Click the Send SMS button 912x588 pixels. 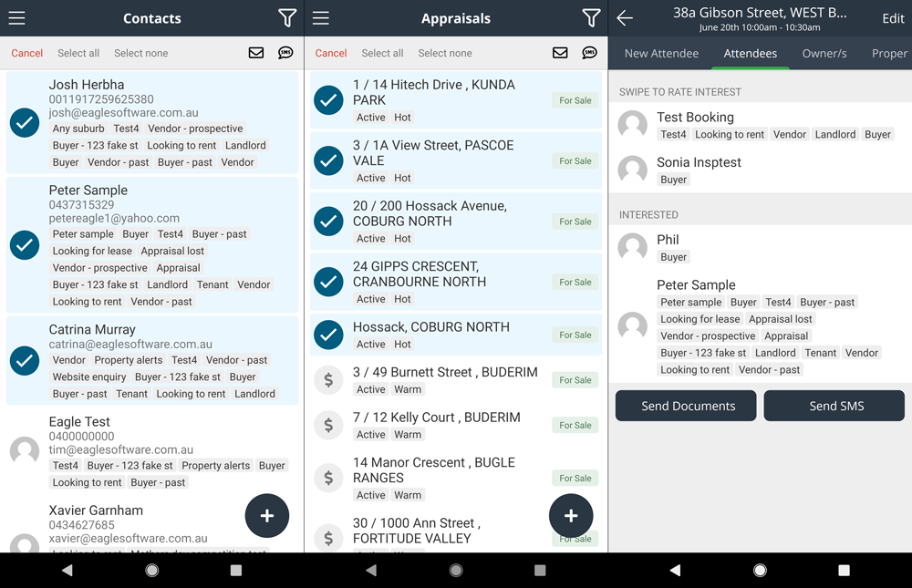[x=834, y=406]
